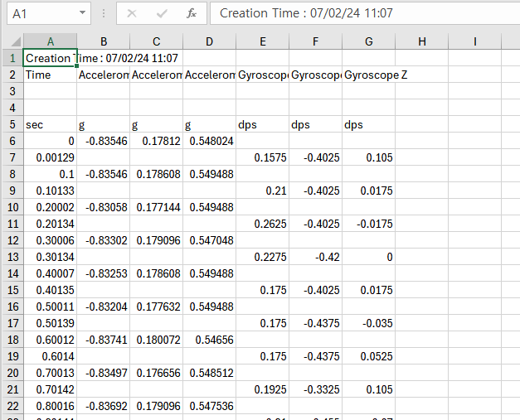This screenshot has width=520, height=420.
Task: Click the Insert Function fx icon
Action: pyautogui.click(x=192, y=13)
